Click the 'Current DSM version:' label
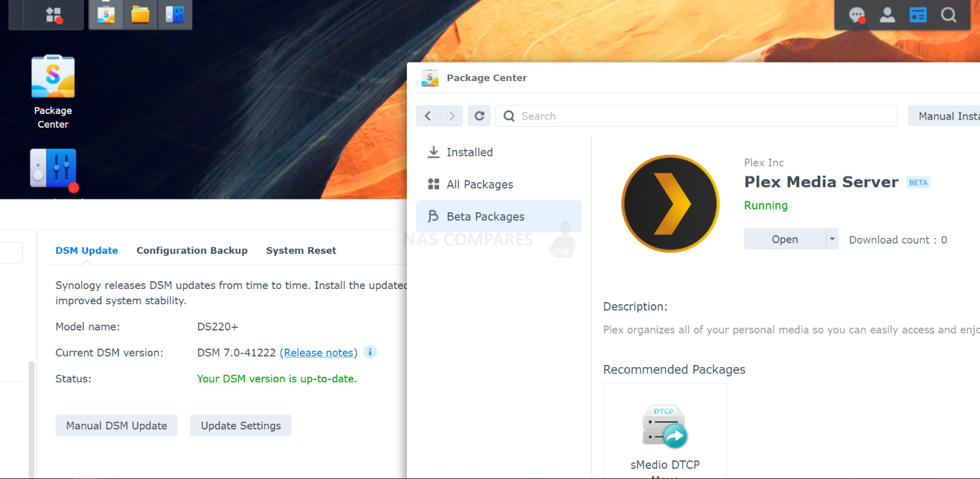The image size is (980, 479). [x=109, y=353]
